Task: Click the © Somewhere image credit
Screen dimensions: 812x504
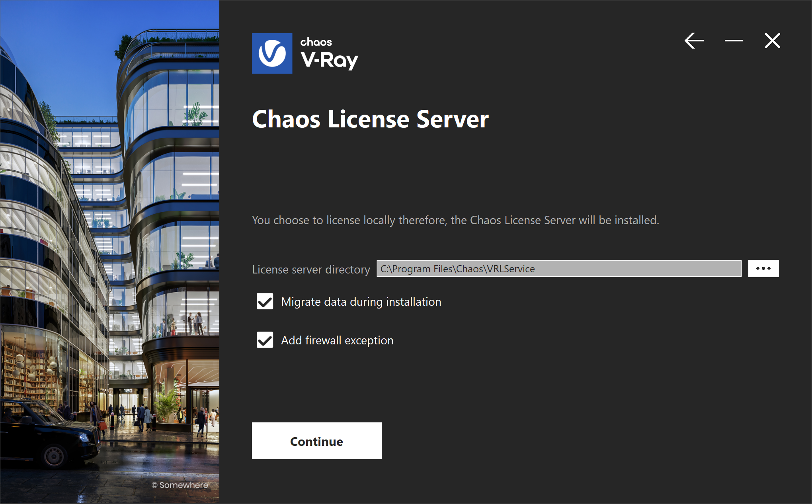Action: click(180, 485)
